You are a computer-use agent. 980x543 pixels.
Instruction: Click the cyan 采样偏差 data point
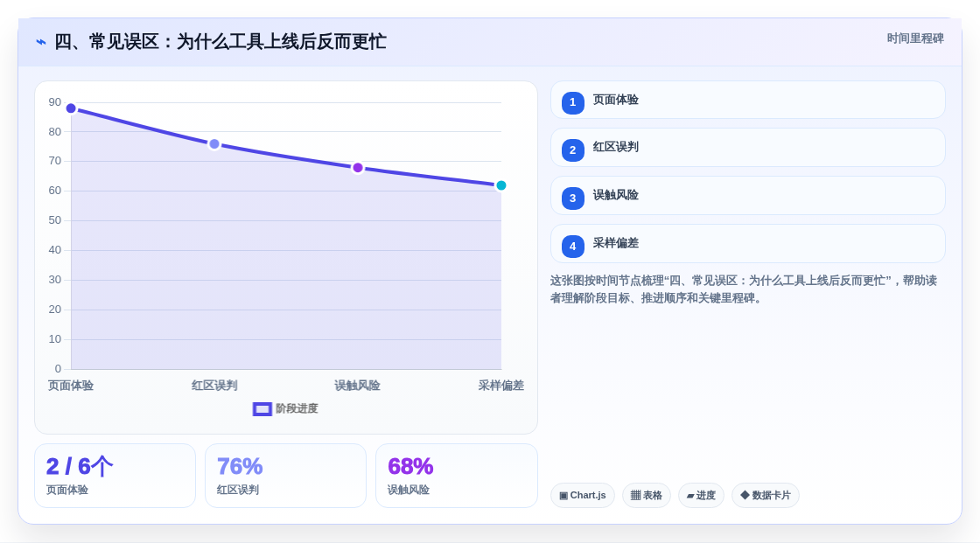pyautogui.click(x=501, y=185)
